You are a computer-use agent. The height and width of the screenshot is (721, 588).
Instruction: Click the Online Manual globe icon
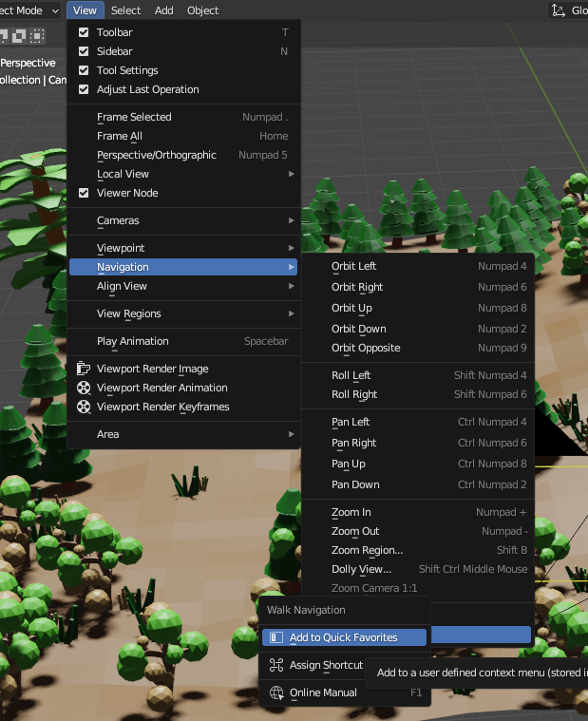[275, 693]
